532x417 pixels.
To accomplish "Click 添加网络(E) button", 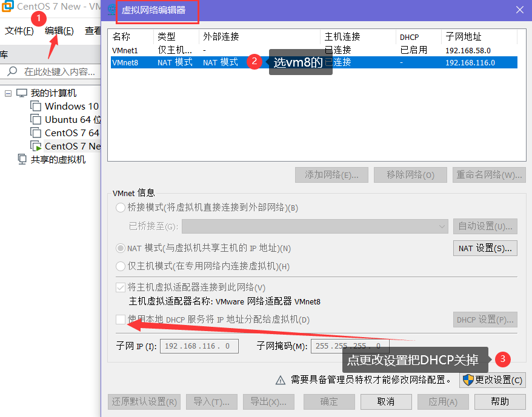I will click(331, 175).
